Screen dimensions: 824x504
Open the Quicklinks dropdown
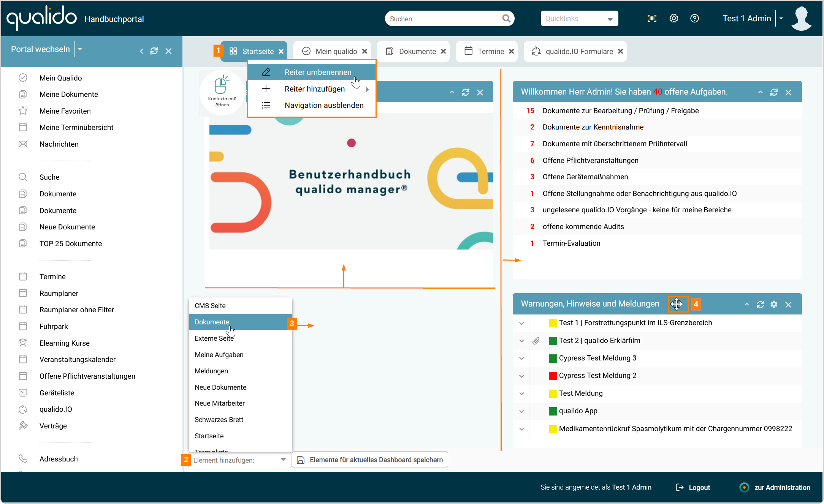coord(579,19)
